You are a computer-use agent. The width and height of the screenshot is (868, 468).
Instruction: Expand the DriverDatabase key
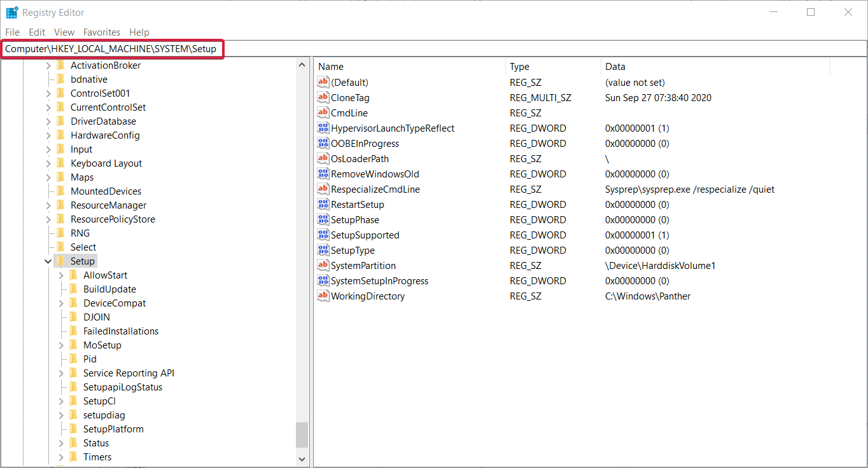(48, 121)
